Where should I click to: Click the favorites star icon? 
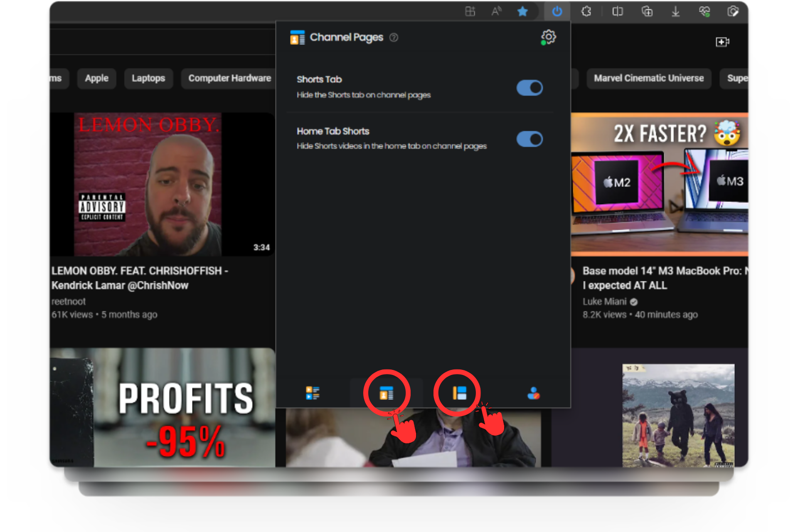[x=522, y=11]
